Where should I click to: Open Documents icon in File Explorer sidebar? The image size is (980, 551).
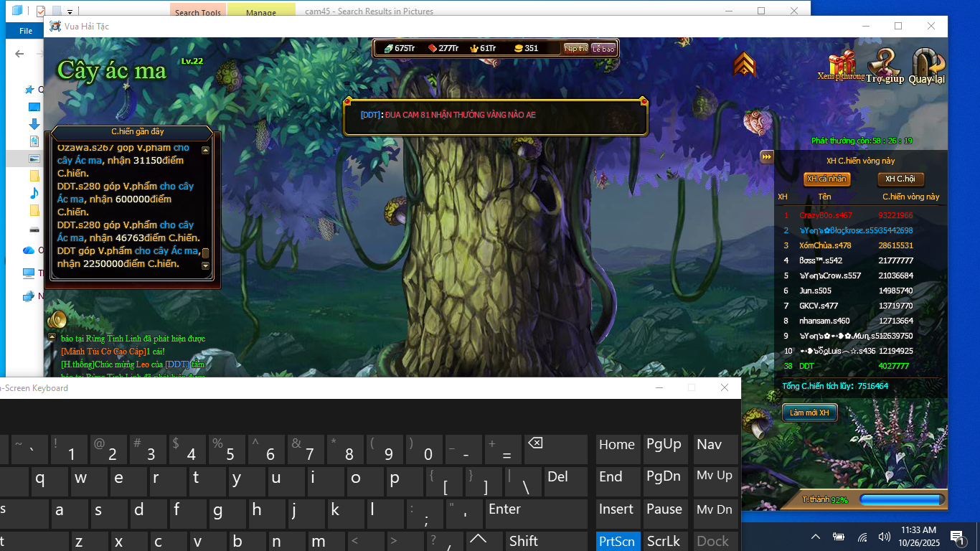coord(34,141)
